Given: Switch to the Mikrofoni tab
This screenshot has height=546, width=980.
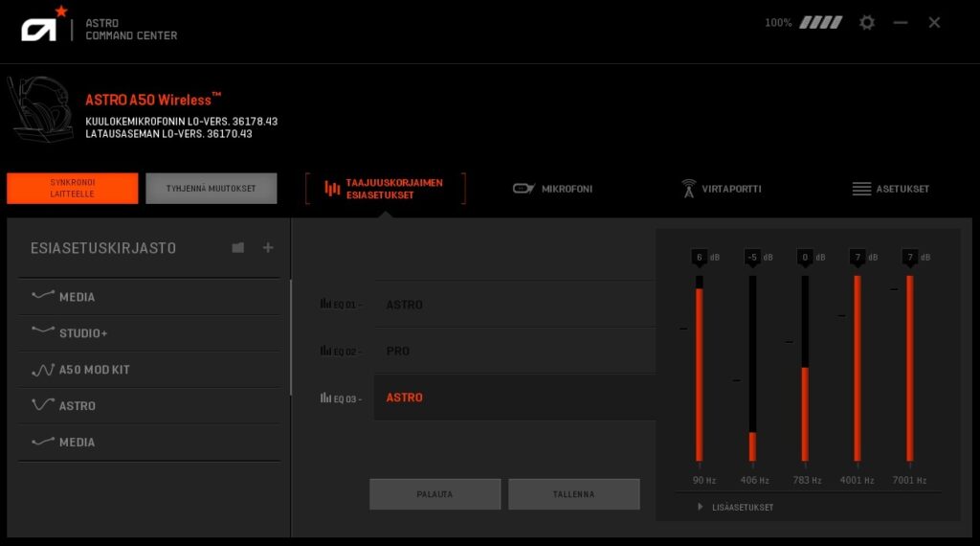Looking at the screenshot, I should (x=552, y=189).
